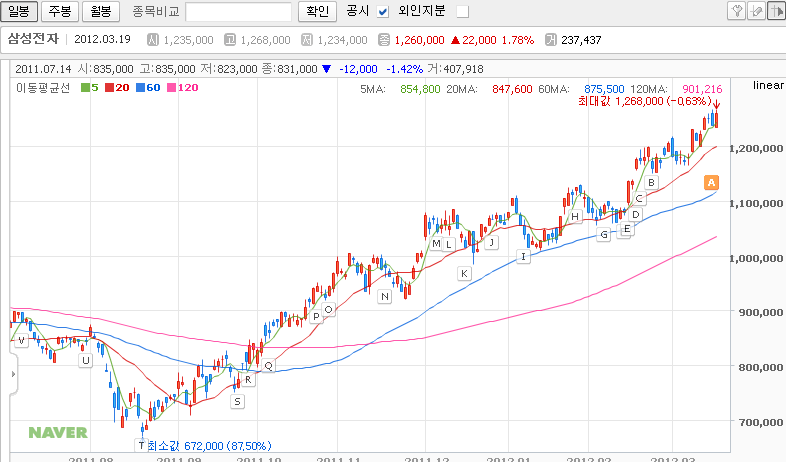Click the 확인 confirm button

pyautogui.click(x=317, y=11)
